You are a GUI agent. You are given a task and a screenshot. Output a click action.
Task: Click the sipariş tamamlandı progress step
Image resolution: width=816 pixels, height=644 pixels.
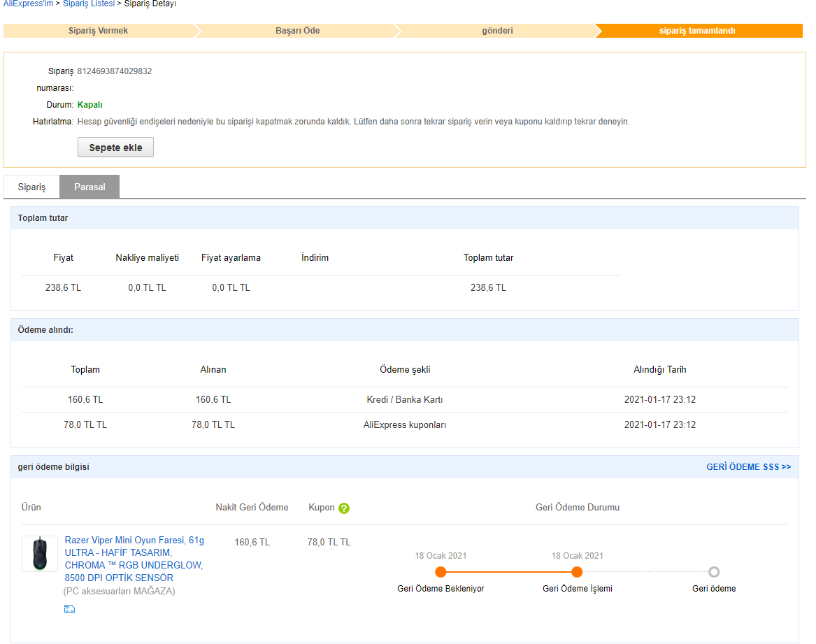pos(697,31)
